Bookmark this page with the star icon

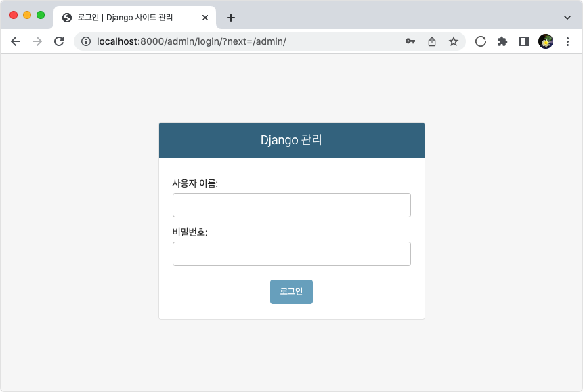(x=453, y=41)
